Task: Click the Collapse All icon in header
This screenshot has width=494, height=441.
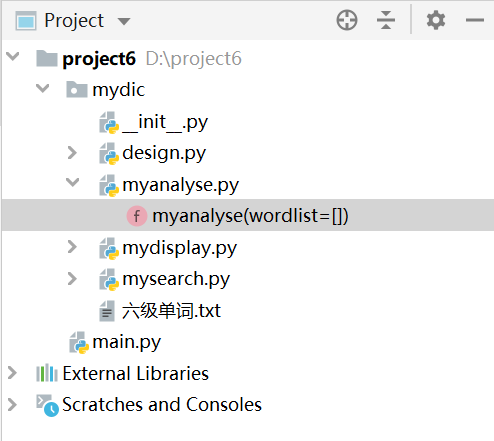Action: click(x=386, y=20)
